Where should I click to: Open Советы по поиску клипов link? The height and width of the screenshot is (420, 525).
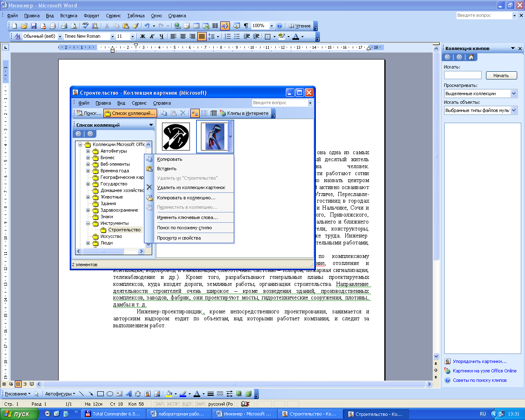(x=479, y=380)
